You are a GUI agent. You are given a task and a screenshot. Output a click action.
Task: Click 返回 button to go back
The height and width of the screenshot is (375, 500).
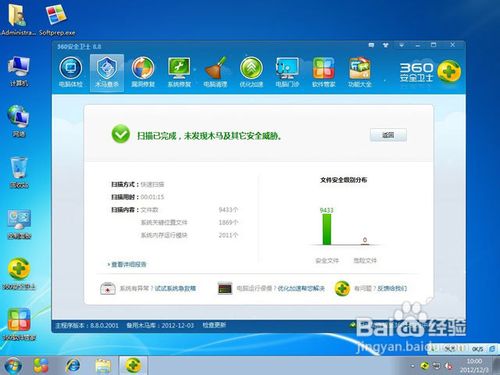click(x=388, y=135)
